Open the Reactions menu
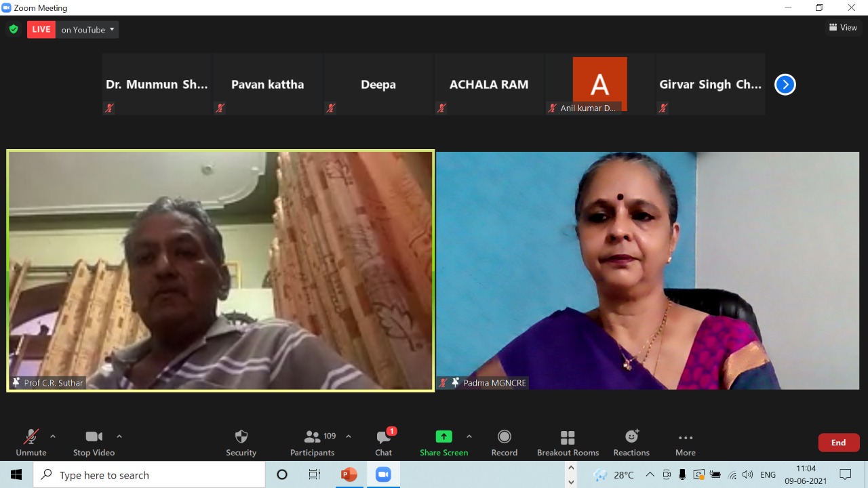Screen dimensions: 868x488 tap(631, 443)
